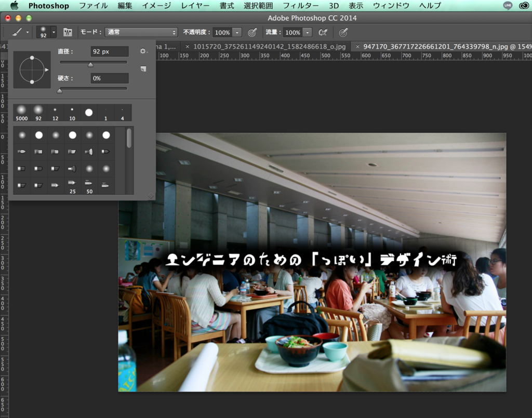Select the brush preset labeled 50

pos(89,186)
